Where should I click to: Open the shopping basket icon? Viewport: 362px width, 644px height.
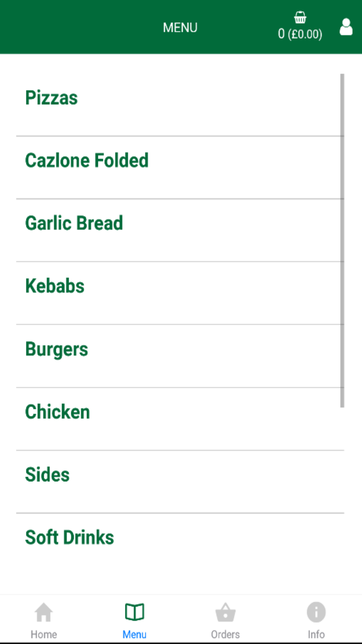[x=300, y=17]
